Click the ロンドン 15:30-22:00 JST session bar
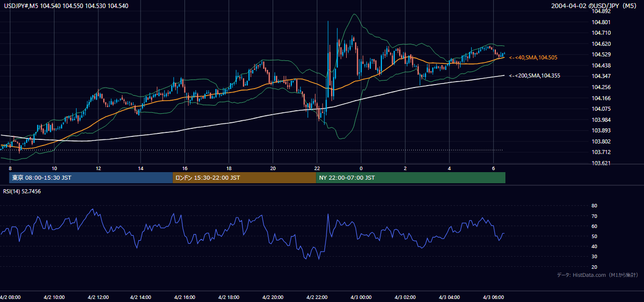 244,178
